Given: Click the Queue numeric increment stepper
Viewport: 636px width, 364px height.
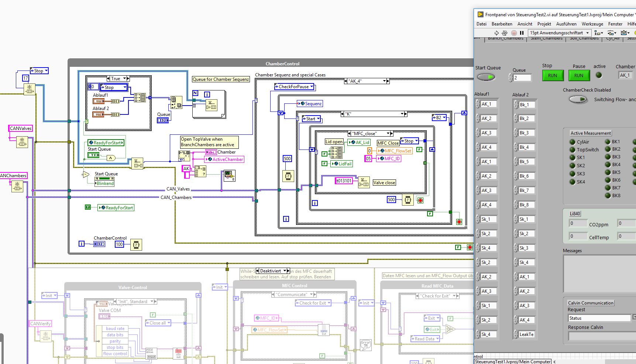Looking at the screenshot, I should 510,76.
